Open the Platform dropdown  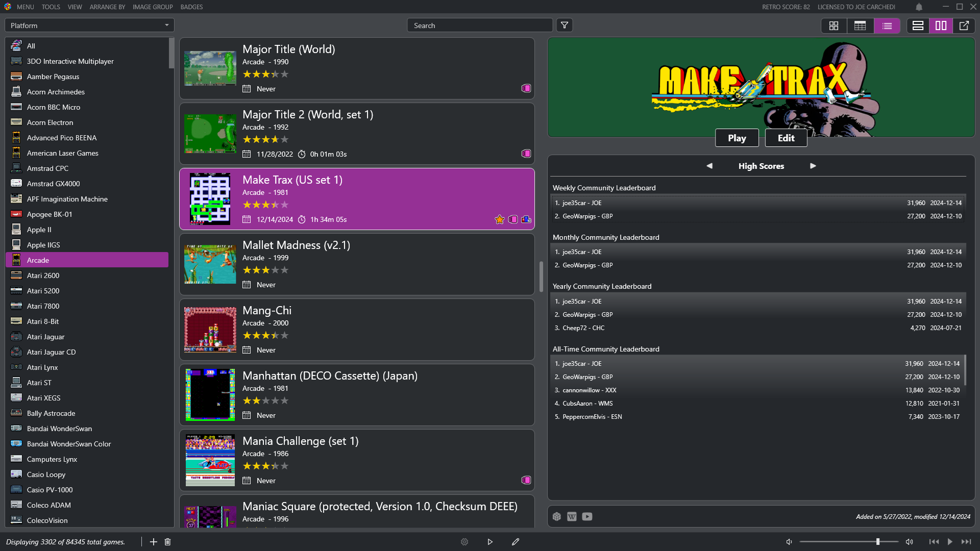(x=89, y=26)
